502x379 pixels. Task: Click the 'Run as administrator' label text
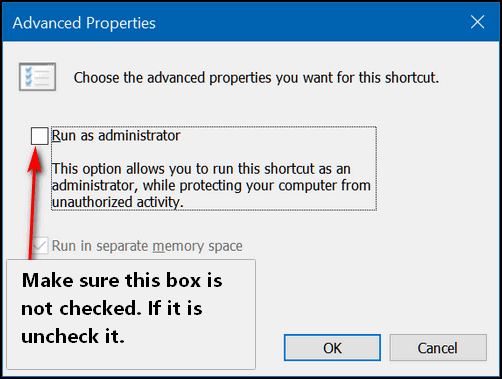click(x=116, y=136)
